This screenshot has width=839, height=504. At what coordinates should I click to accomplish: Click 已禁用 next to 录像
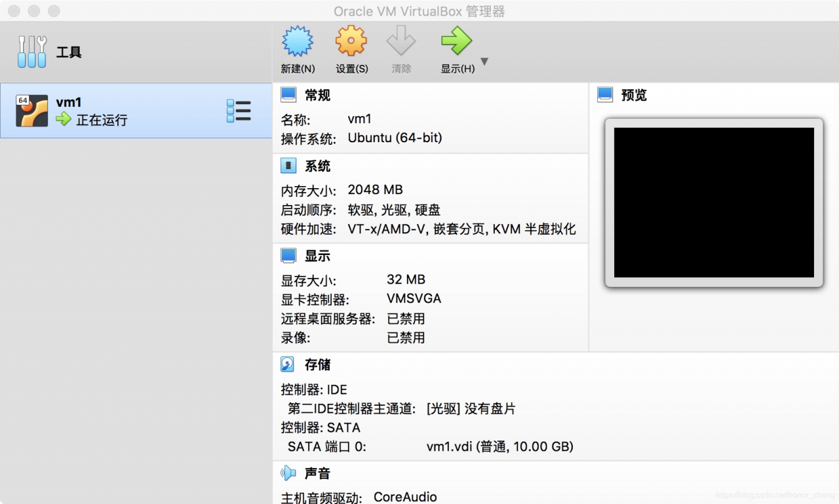(406, 338)
